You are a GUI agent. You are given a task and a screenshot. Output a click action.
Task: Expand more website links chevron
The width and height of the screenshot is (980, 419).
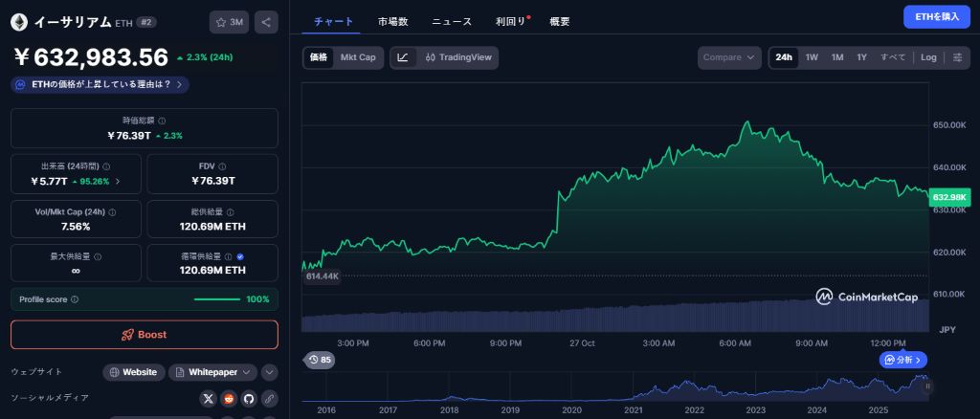pos(270,372)
